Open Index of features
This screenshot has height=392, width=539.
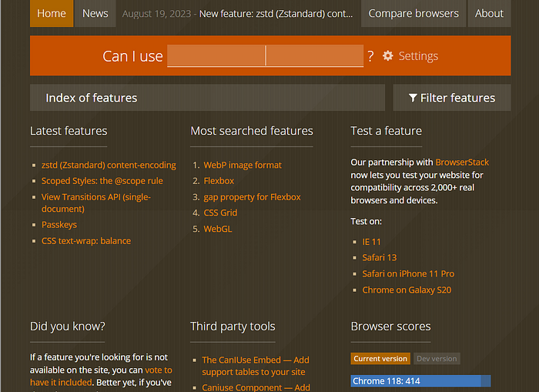(207, 98)
